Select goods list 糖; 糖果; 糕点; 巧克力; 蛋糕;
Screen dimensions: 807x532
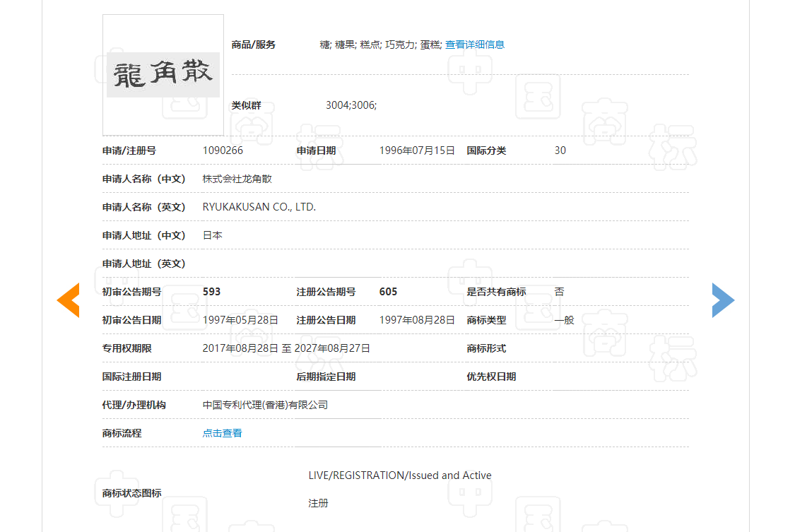pyautogui.click(x=381, y=45)
